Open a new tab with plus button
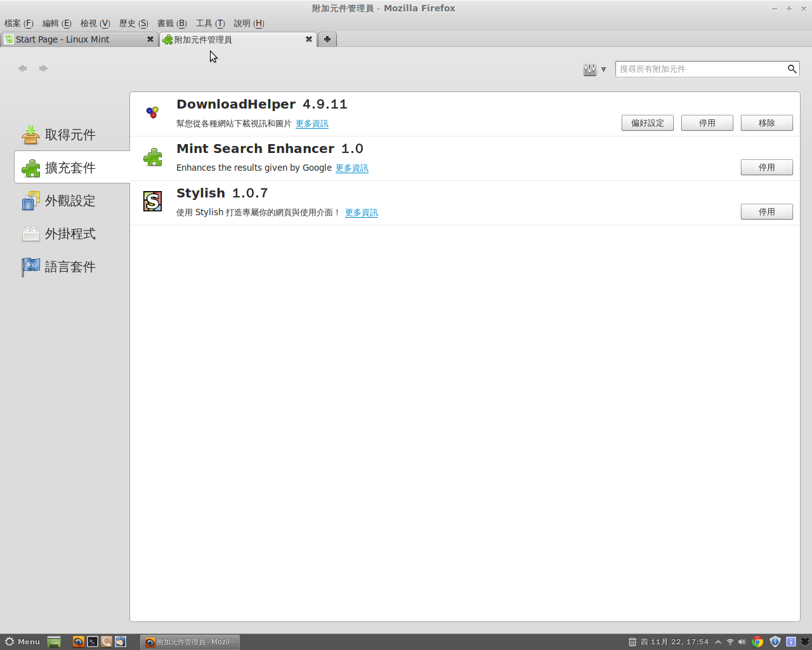 [327, 39]
